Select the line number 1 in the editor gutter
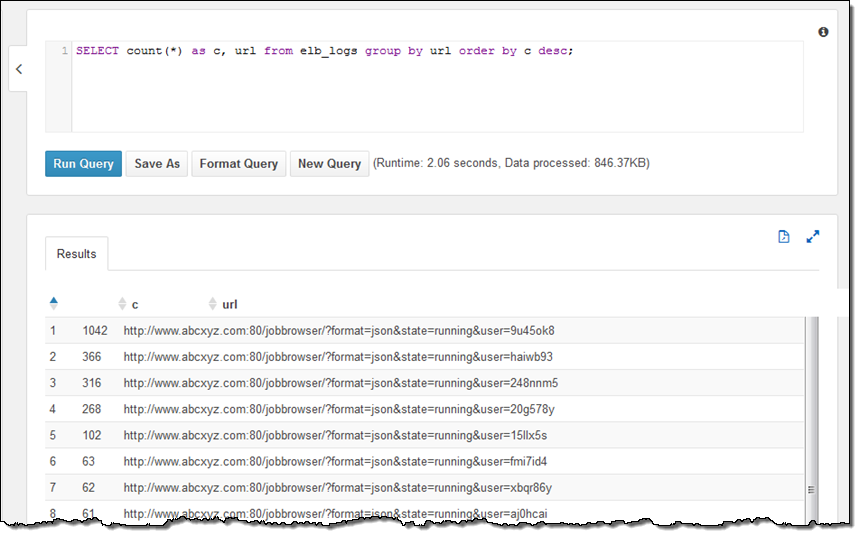860x536 pixels. [x=65, y=51]
